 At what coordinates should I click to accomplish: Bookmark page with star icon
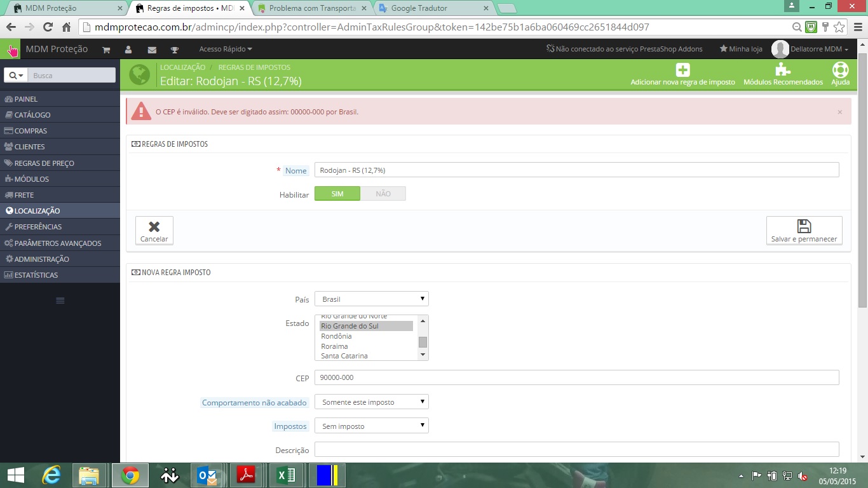click(839, 27)
